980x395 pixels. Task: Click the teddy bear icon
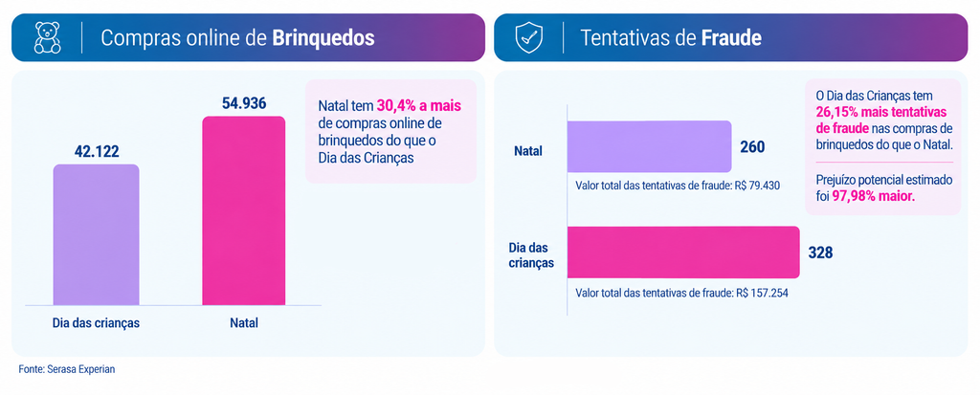(x=47, y=37)
